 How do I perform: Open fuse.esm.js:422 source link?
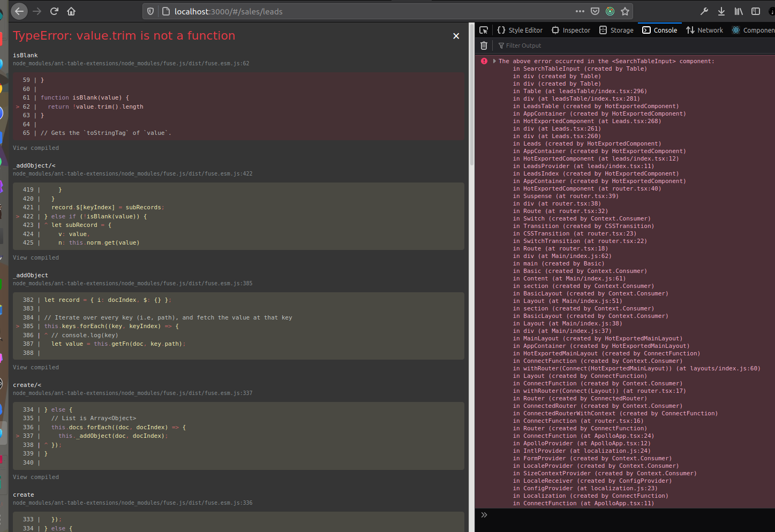(133, 173)
